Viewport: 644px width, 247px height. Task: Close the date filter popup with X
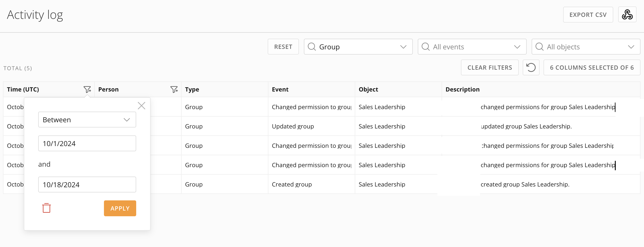(141, 106)
